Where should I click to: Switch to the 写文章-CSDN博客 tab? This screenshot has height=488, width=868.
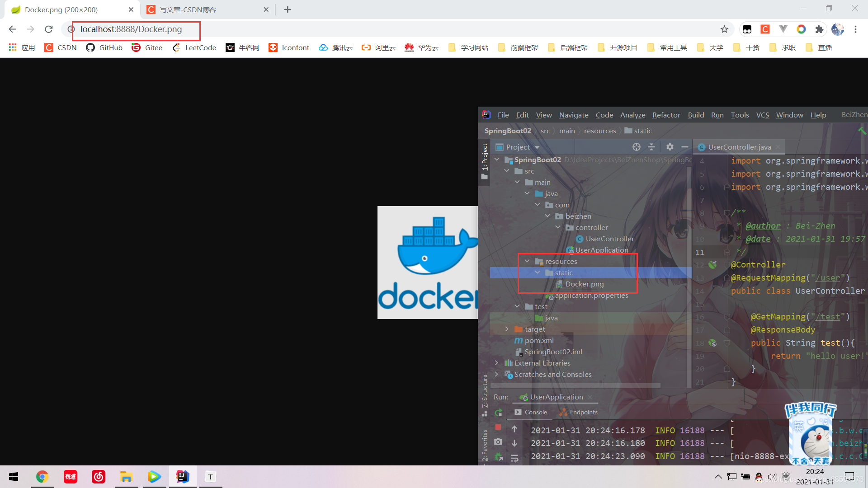[207, 9]
